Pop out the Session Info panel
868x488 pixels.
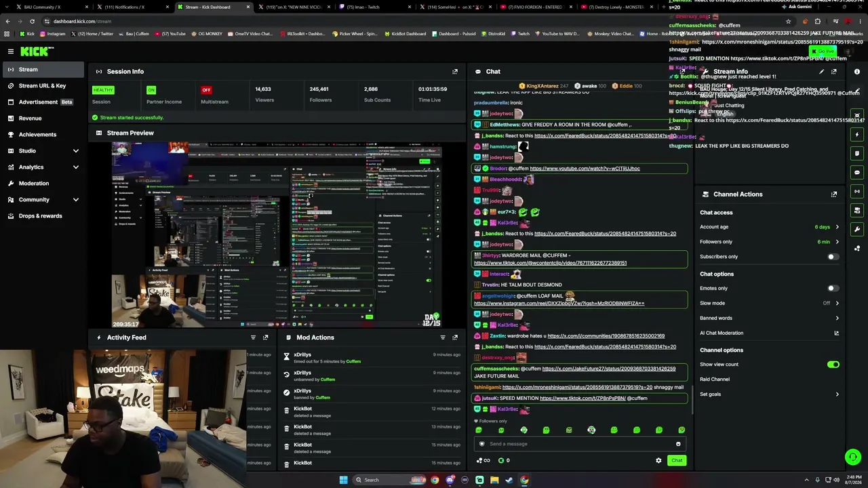point(455,71)
